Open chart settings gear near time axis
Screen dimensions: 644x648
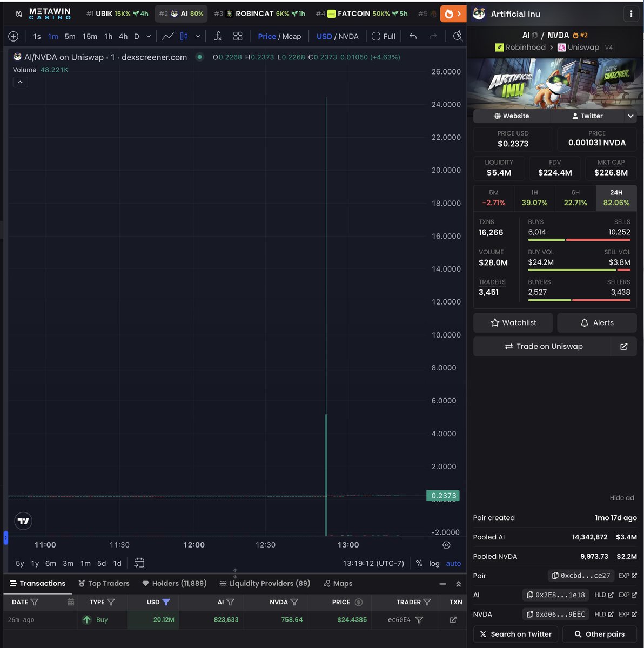pos(446,545)
